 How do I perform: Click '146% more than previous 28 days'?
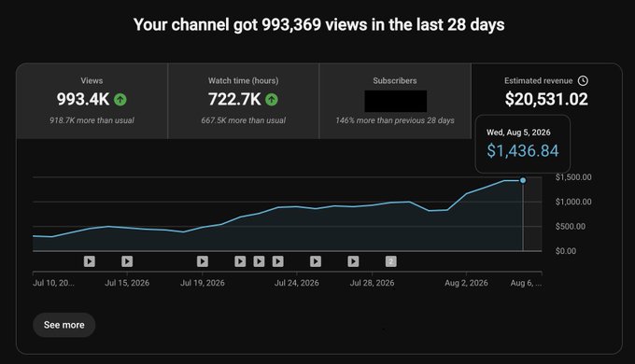[x=395, y=120]
